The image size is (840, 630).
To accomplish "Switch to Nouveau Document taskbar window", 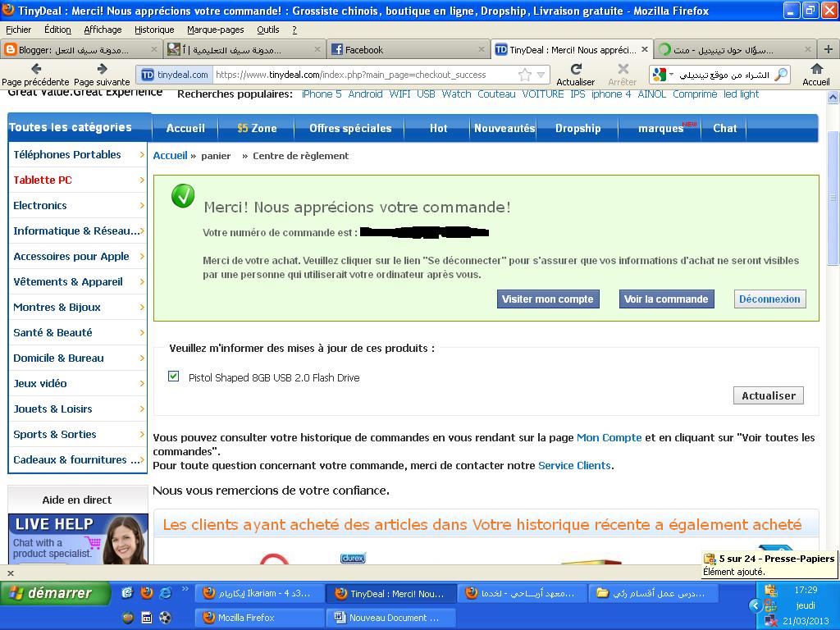I will pyautogui.click(x=390, y=618).
